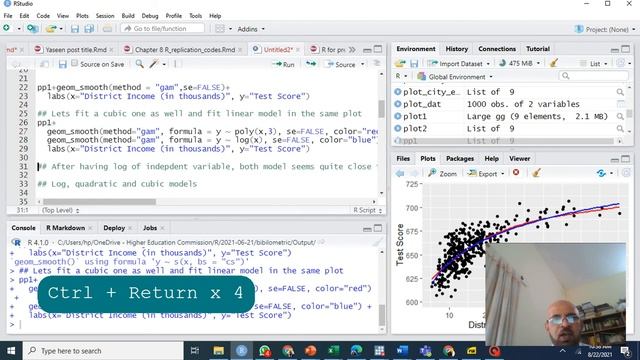The width and height of the screenshot is (640, 360).
Task: Save script using the editor toolbar disk icon
Action: pyautogui.click(x=62, y=64)
